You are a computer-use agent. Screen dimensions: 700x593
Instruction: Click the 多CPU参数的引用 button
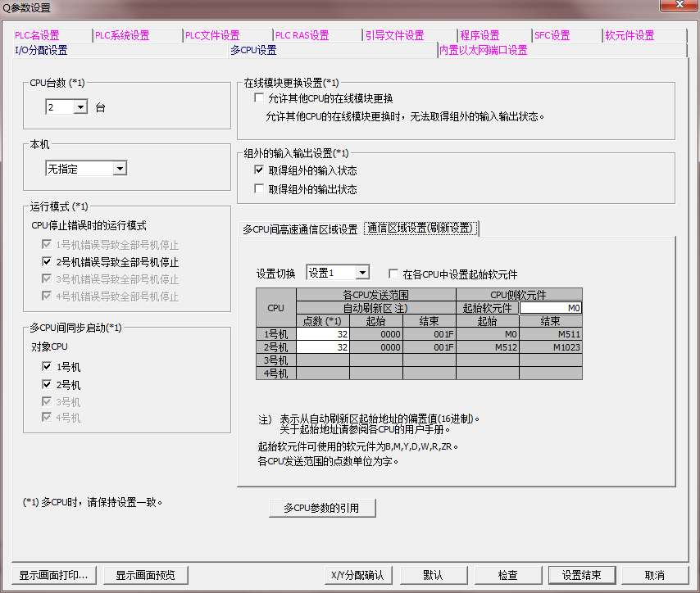coord(322,508)
